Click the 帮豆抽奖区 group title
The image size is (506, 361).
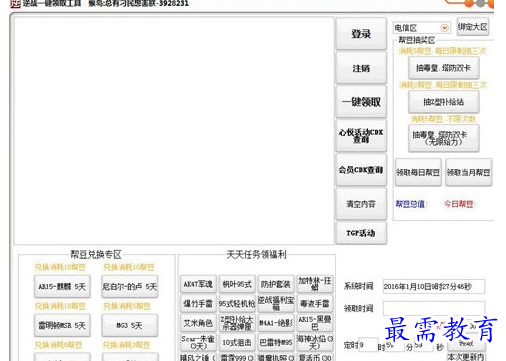pos(417,40)
